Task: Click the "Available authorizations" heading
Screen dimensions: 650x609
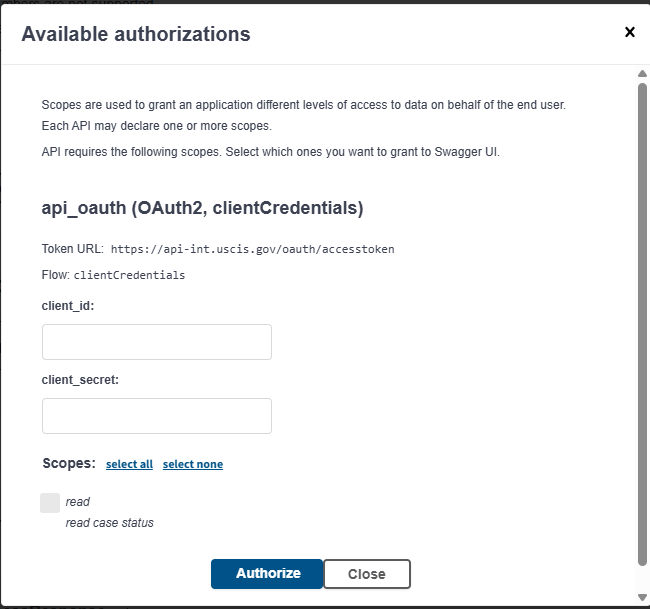Action: (x=136, y=34)
